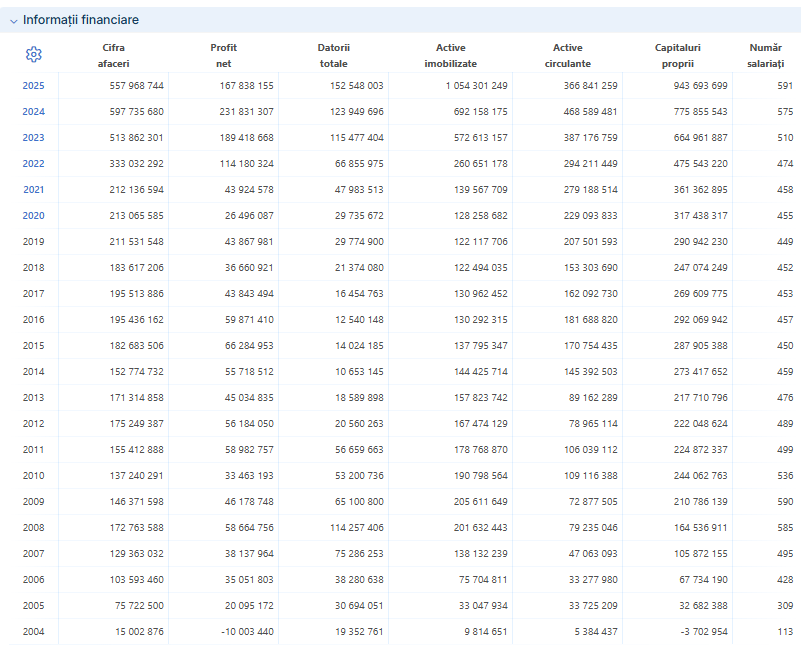Select employee count 113
The image size is (801, 652).
click(x=785, y=632)
